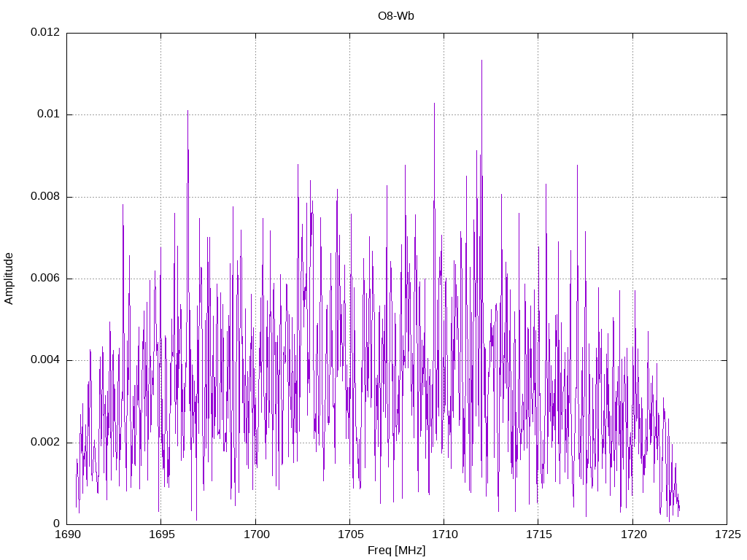Click the 0.008 y-axis tick label
747x560 pixels.
point(45,196)
